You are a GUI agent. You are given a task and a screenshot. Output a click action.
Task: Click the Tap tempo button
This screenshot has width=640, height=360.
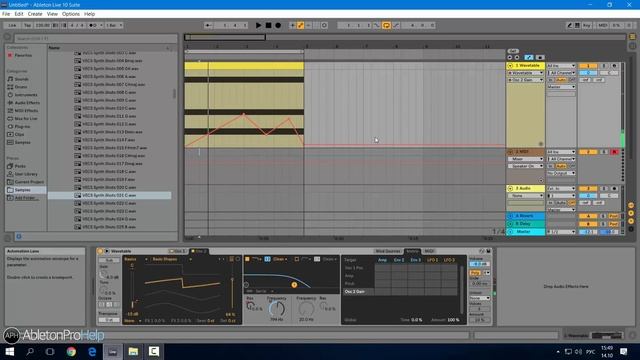coord(27,25)
